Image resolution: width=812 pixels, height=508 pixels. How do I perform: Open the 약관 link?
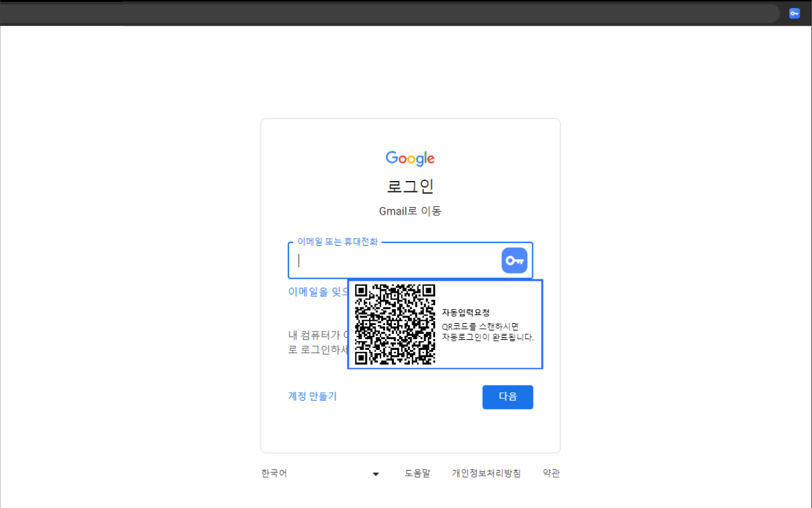[551, 474]
